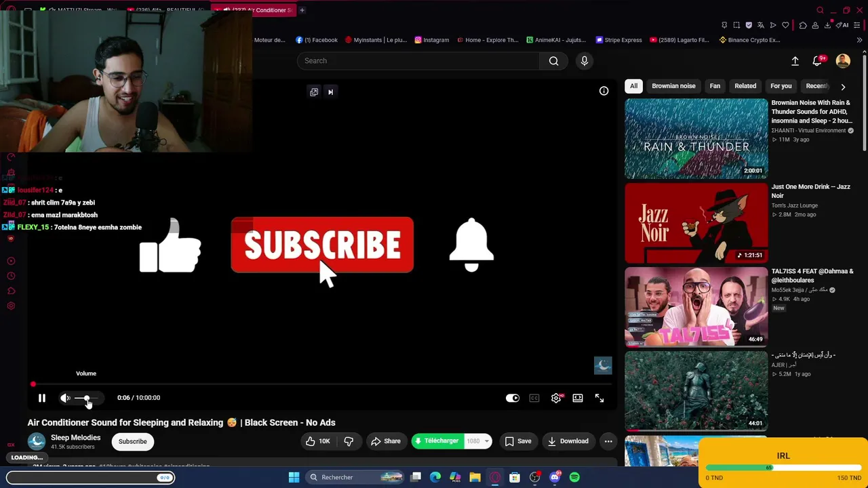Open the Jazz Noir video thumbnail
868x488 pixels.
pyautogui.click(x=696, y=223)
